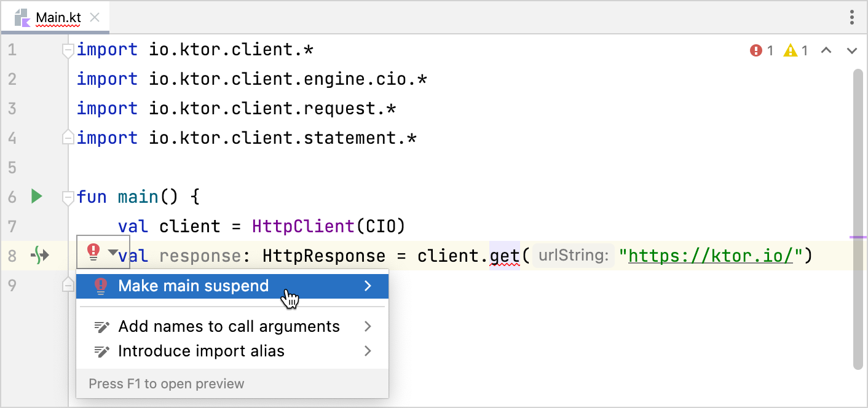Expand submenu arrow for Introduce import alias
This screenshot has width=868, height=408.
pos(368,351)
